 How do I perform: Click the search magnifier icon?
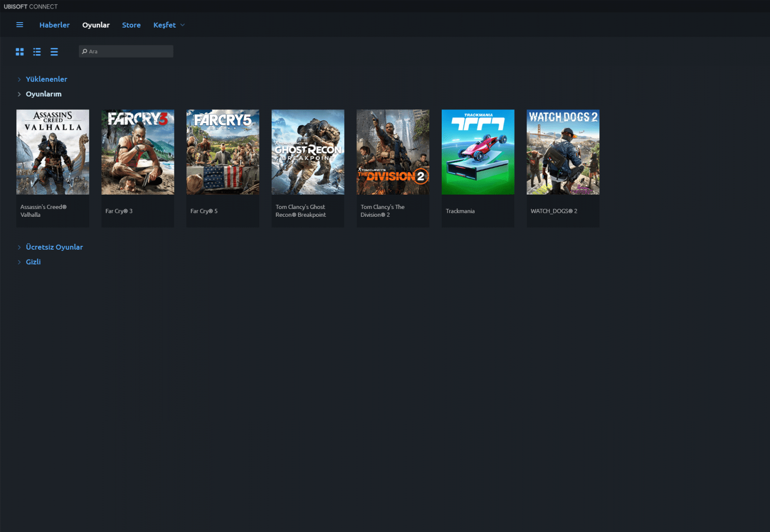[84, 51]
